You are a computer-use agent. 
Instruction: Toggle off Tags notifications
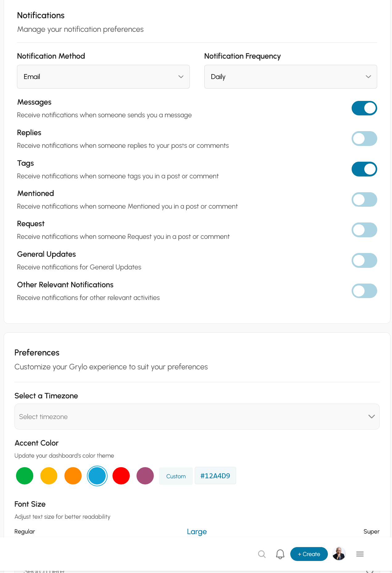pyautogui.click(x=364, y=169)
